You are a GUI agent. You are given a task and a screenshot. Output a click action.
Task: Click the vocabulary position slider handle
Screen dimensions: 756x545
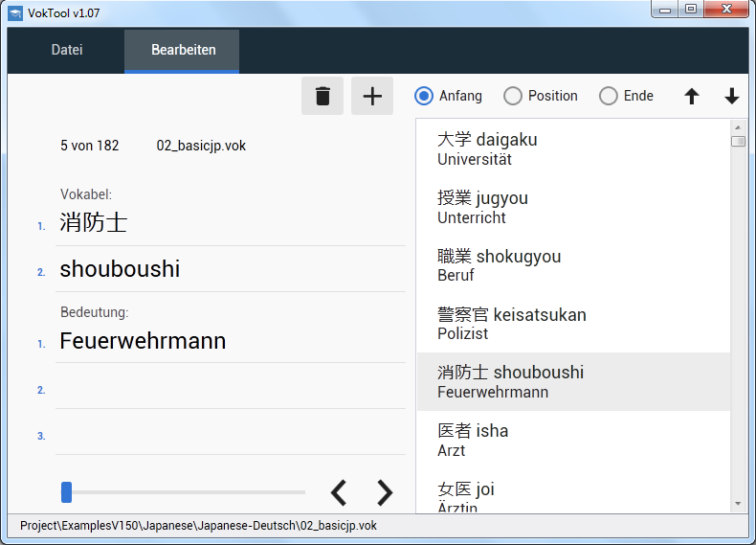click(67, 492)
